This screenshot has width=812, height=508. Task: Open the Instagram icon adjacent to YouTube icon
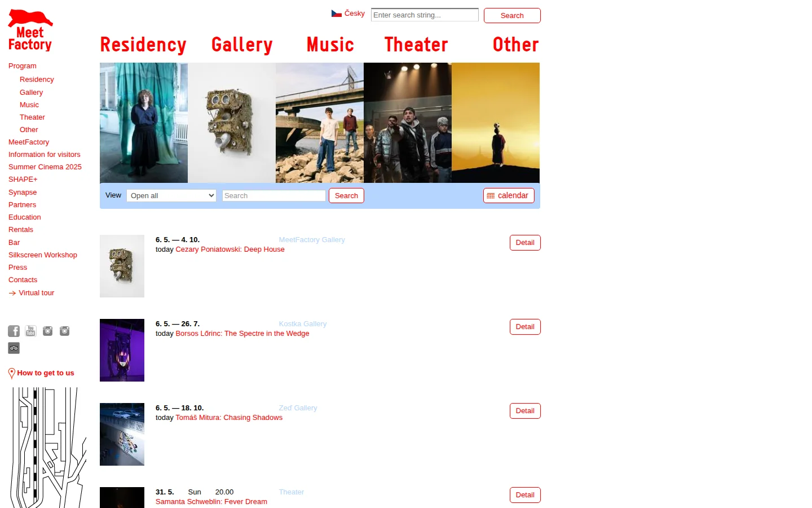(x=48, y=331)
